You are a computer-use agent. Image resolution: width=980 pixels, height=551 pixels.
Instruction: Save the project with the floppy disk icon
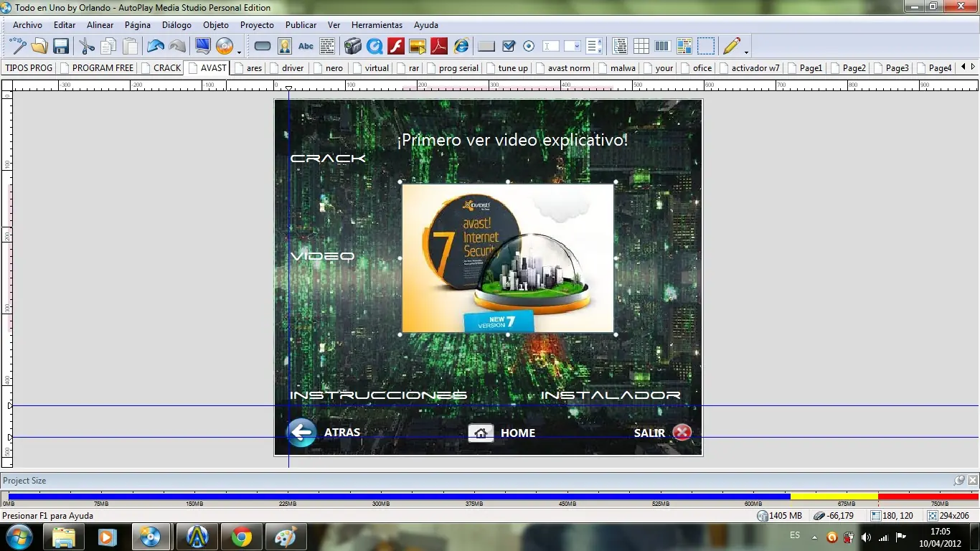tap(61, 47)
